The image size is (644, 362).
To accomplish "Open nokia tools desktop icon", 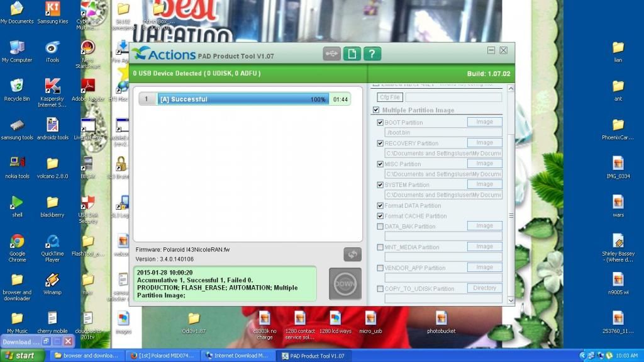I will point(17,168).
